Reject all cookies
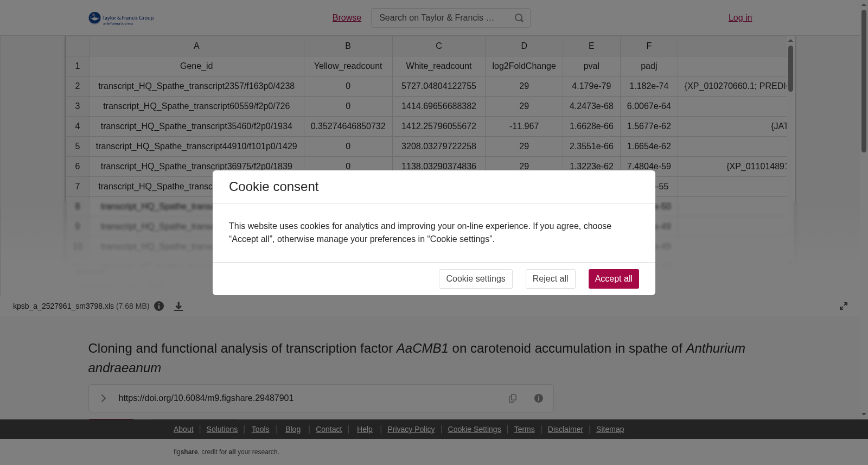The height and width of the screenshot is (465, 868). coord(550,279)
